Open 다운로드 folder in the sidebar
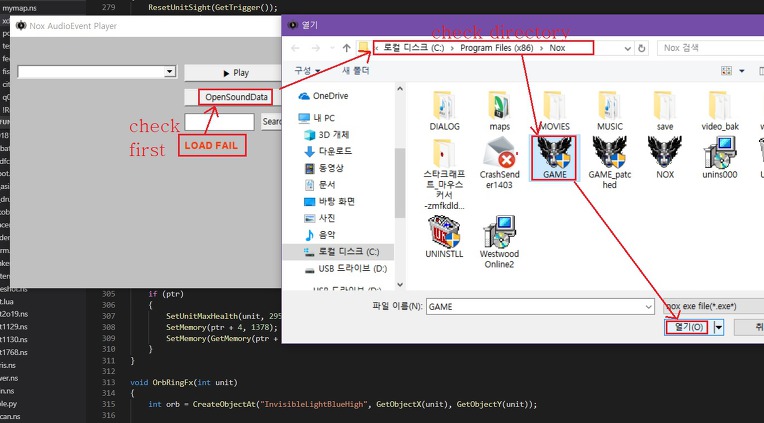This screenshot has height=423, width=764. pos(328,151)
